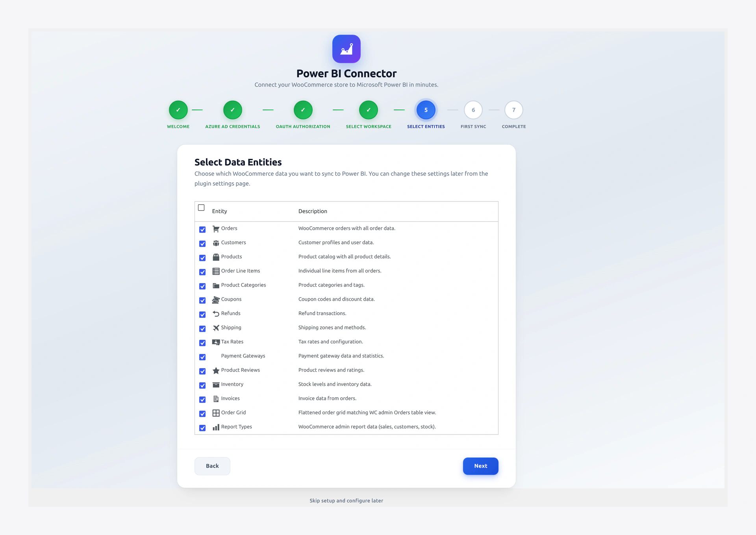This screenshot has height=535, width=756.
Task: Click Skip setup and configure later link
Action: pos(346,501)
